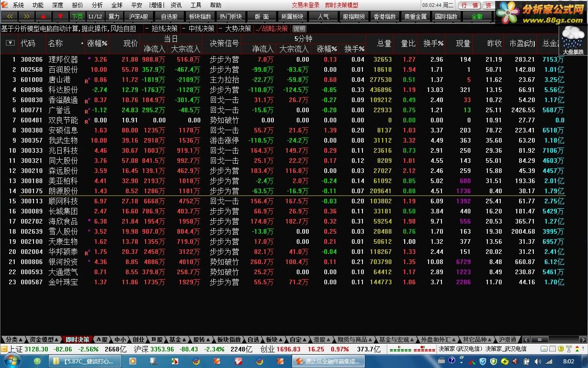Expand the 资金模型 bottom tab
The width and height of the screenshot is (588, 368).
pyautogui.click(x=44, y=339)
